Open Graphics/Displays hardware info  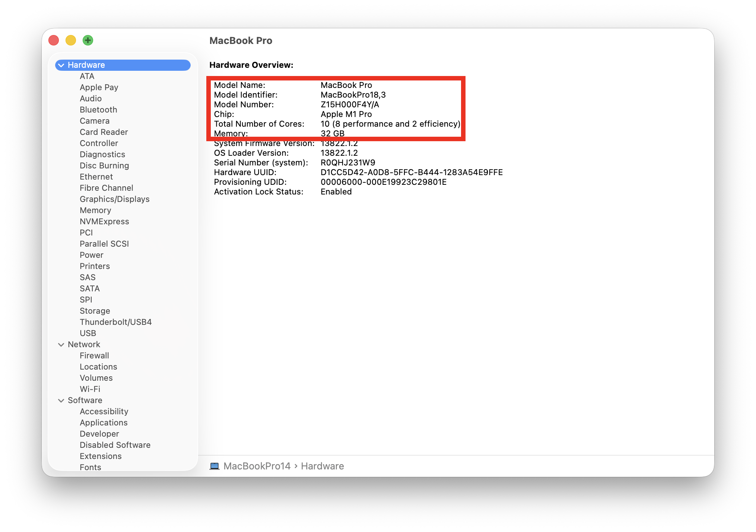click(114, 199)
